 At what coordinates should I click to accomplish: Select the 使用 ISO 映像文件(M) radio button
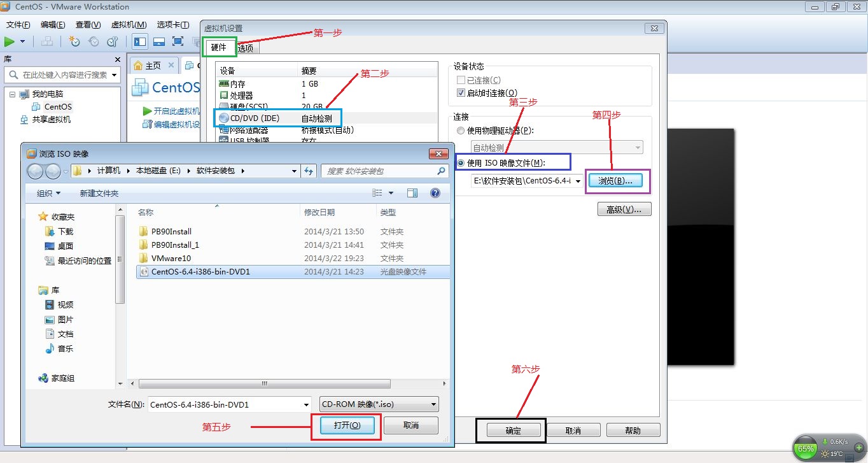[461, 163]
